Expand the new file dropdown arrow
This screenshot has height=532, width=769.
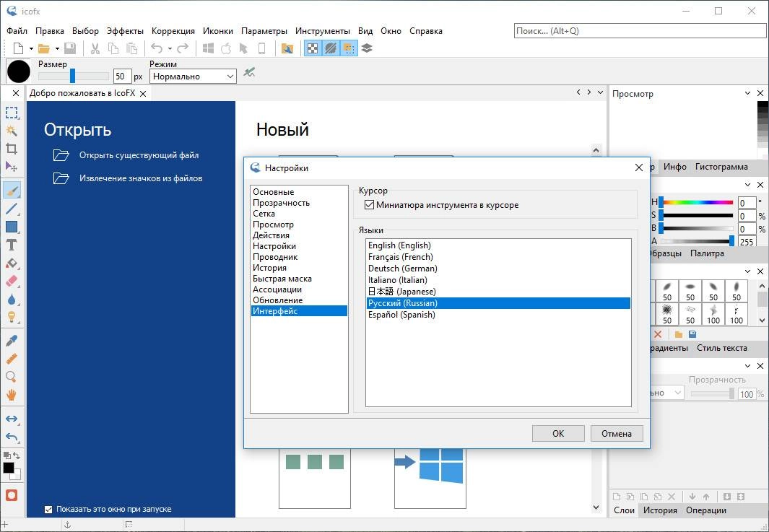coord(31,48)
